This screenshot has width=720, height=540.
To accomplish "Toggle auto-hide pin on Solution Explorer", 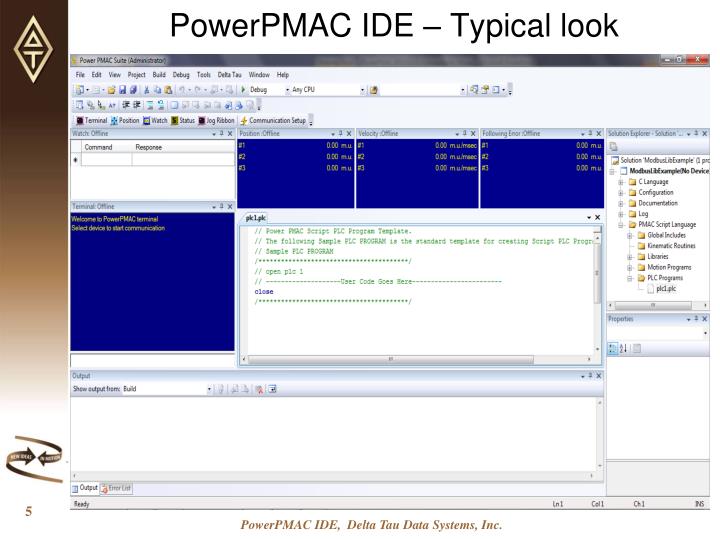I will pyautogui.click(x=696, y=133).
